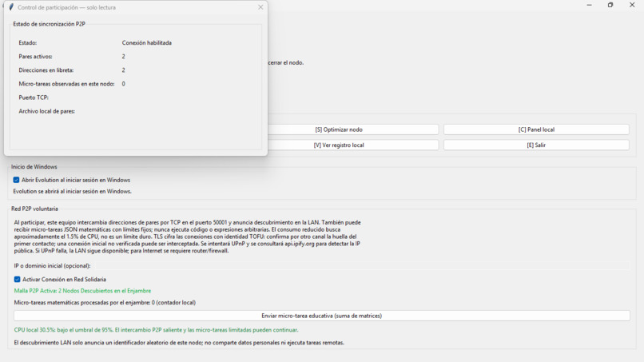644x362 pixels.
Task: Click 'El descubrimiento LAN solo anuncia' text
Action: click(x=179, y=343)
